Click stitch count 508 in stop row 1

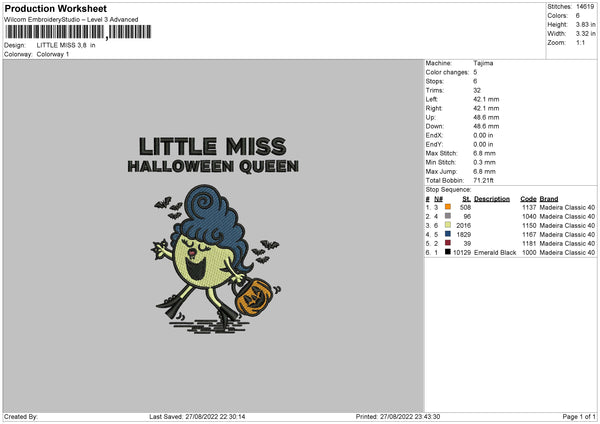coord(465,207)
